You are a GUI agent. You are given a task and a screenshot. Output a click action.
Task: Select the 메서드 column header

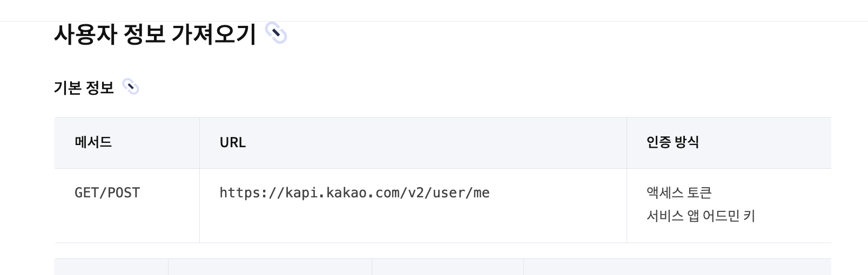tap(127, 143)
